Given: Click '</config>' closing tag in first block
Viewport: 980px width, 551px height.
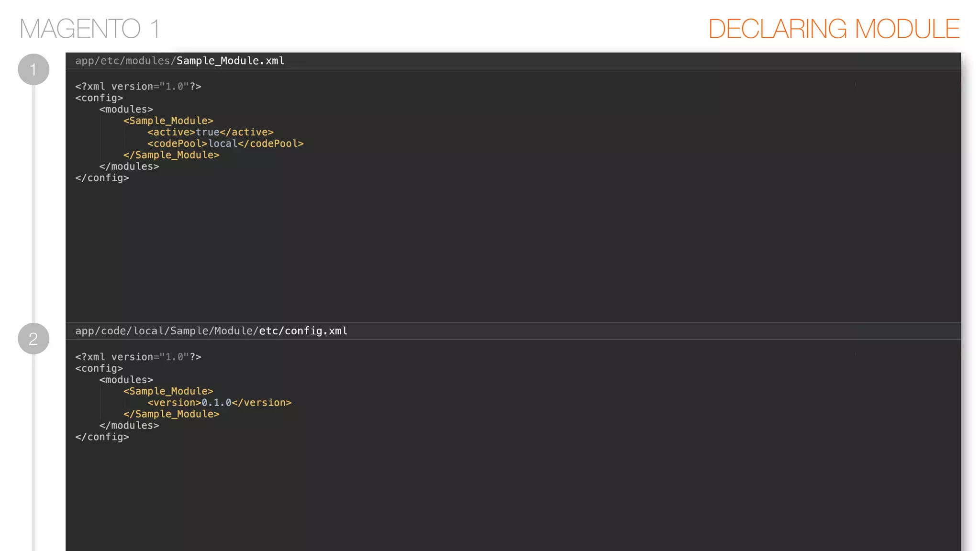Looking at the screenshot, I should (x=102, y=178).
